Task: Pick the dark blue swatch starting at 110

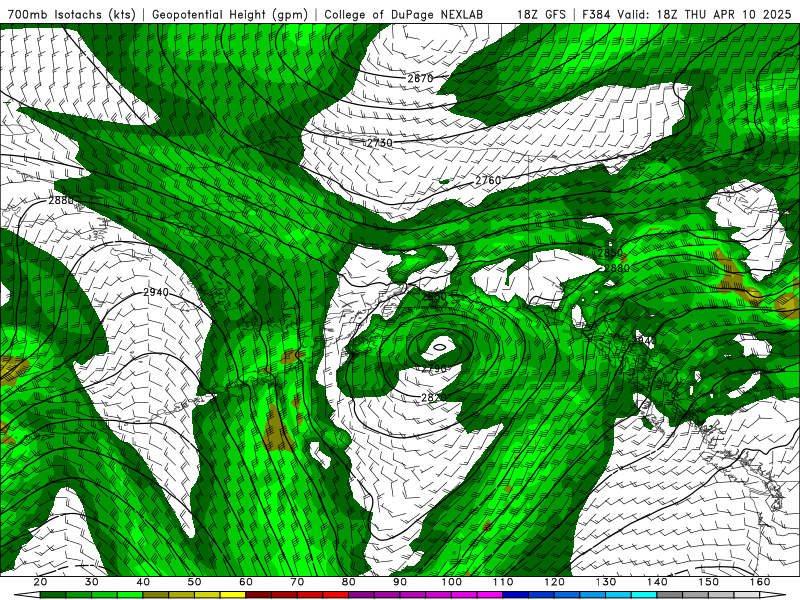Action: tap(516, 595)
